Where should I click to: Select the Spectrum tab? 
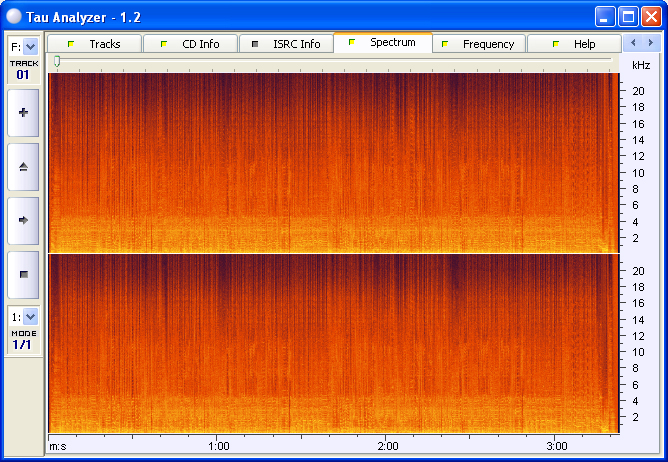[382, 43]
